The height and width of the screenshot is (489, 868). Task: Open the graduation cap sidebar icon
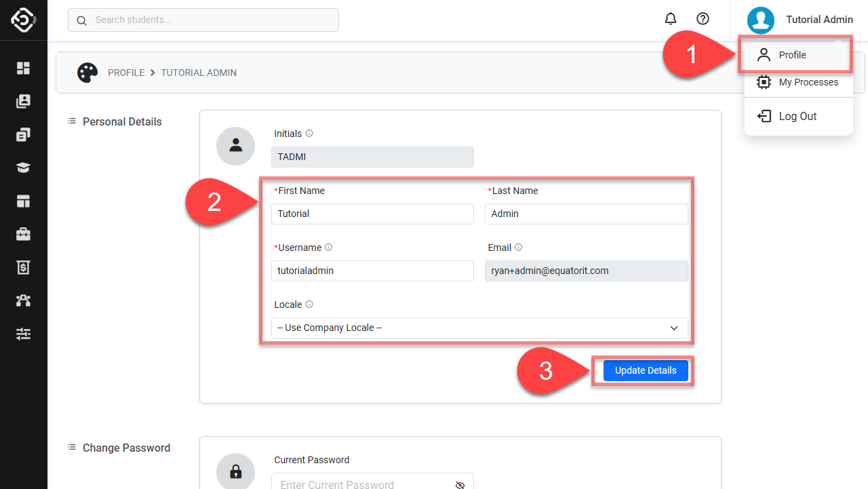24,168
